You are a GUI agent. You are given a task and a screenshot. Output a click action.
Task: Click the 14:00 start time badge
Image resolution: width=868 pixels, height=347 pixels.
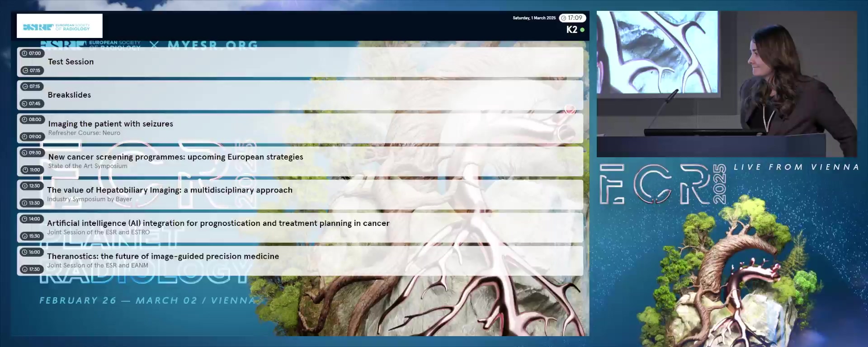point(31,219)
